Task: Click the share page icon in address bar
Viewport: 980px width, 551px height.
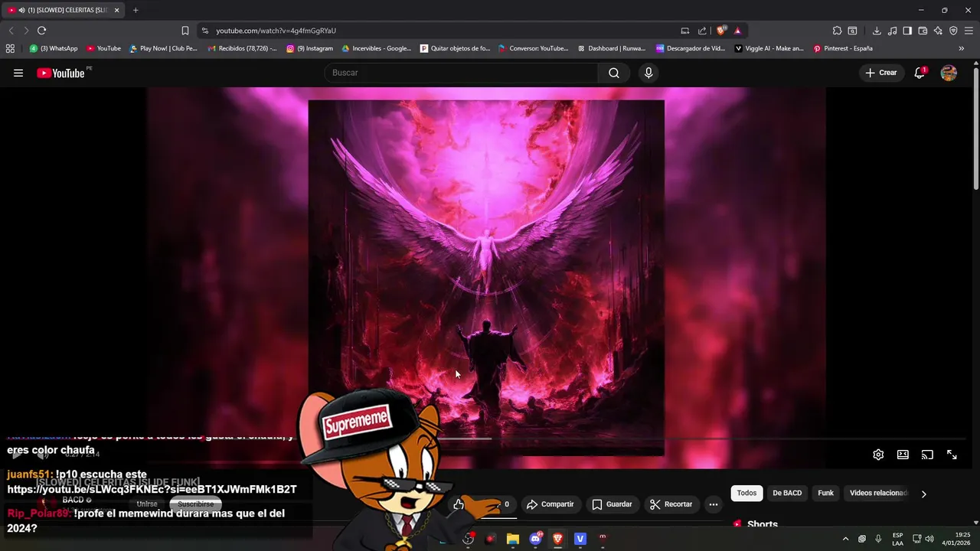Action: [702, 31]
